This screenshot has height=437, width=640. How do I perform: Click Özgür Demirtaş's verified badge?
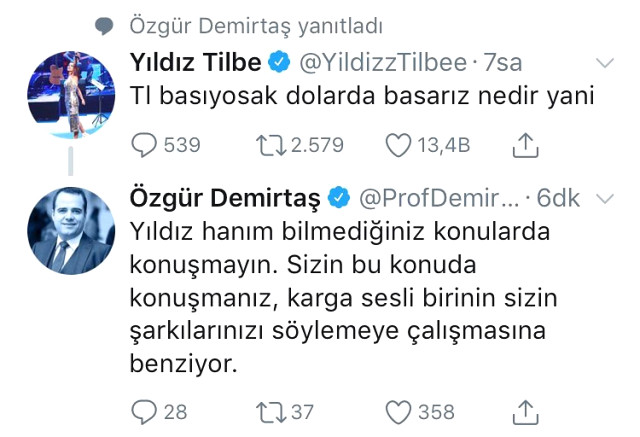click(338, 198)
